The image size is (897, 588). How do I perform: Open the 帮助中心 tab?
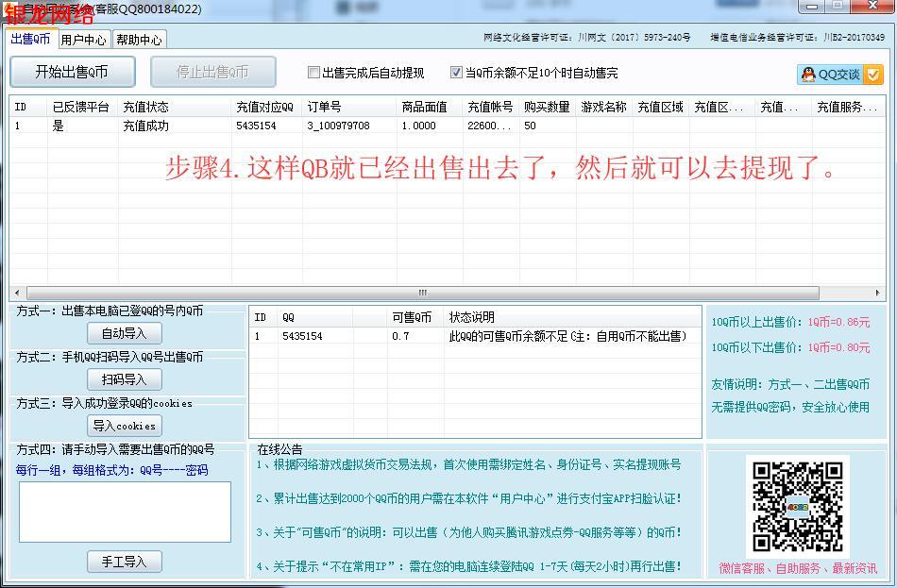(139, 40)
